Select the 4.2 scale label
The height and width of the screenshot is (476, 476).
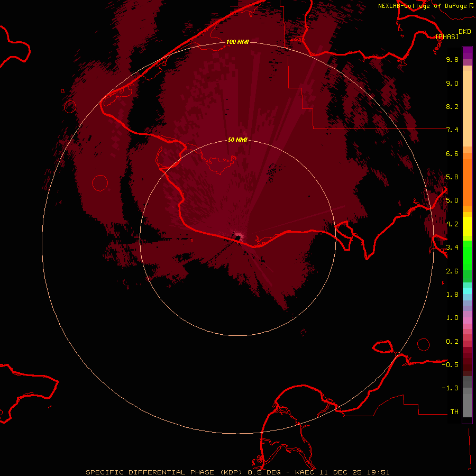tap(452, 224)
